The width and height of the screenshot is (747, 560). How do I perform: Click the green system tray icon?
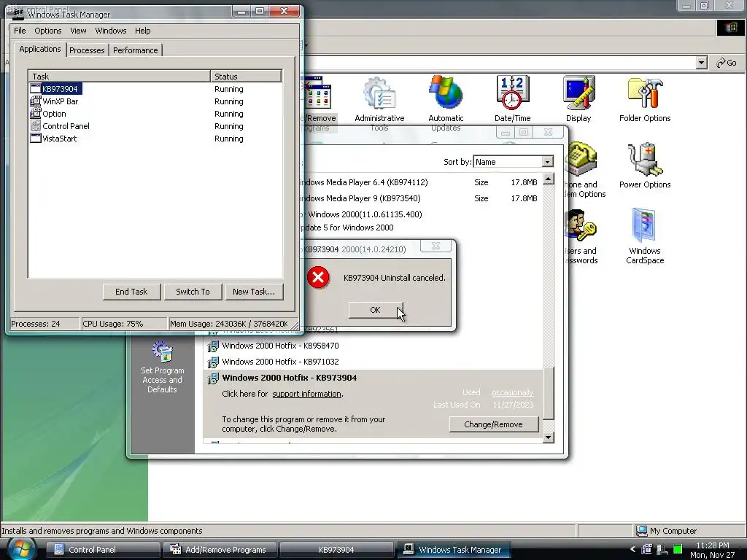pos(677,549)
